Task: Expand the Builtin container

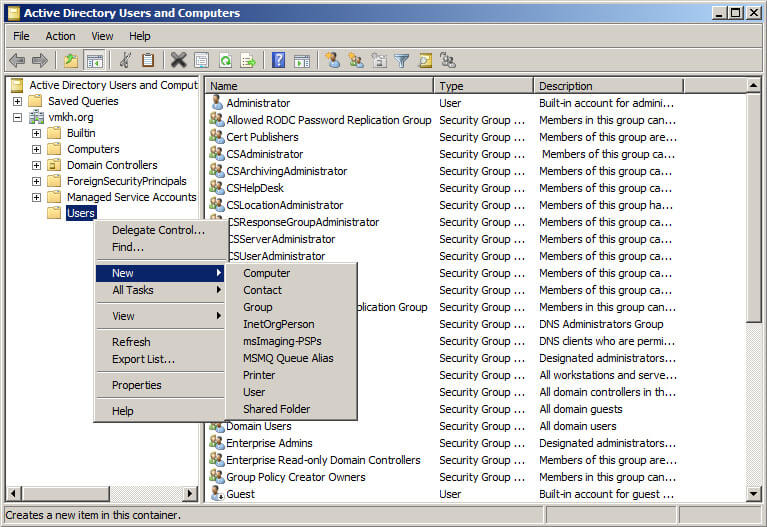Action: (x=36, y=133)
